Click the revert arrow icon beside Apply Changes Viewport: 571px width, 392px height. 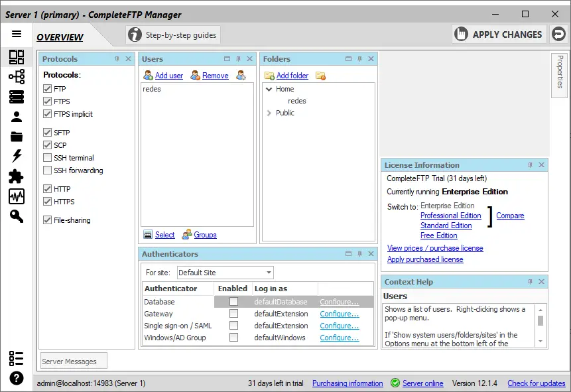point(558,34)
